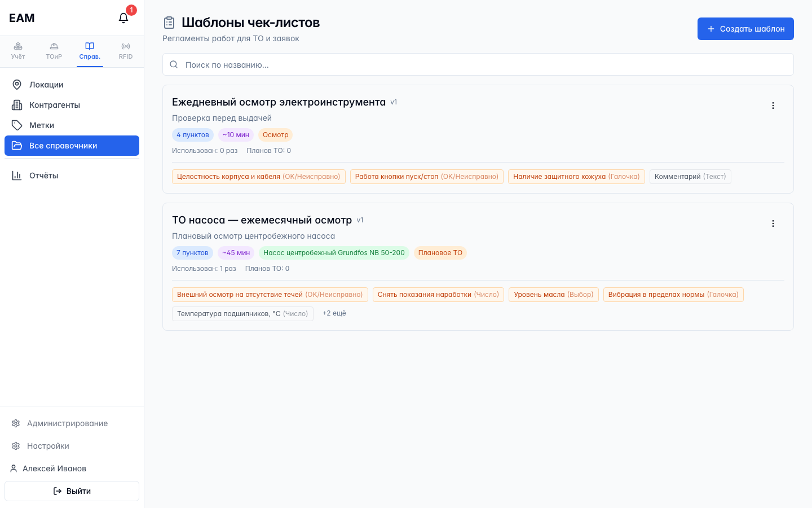
Task: Open options menu for ТО насоса template
Action: (x=773, y=224)
